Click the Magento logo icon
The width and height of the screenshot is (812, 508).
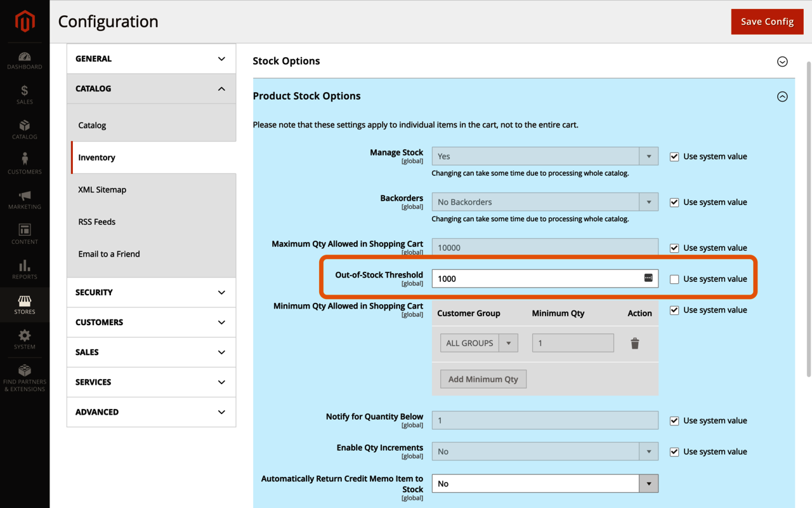[x=25, y=22]
